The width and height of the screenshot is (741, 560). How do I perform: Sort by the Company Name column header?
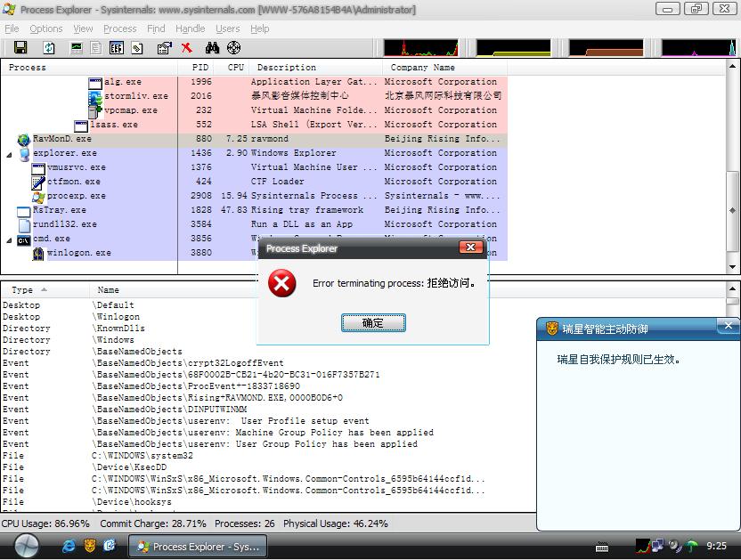click(x=444, y=68)
